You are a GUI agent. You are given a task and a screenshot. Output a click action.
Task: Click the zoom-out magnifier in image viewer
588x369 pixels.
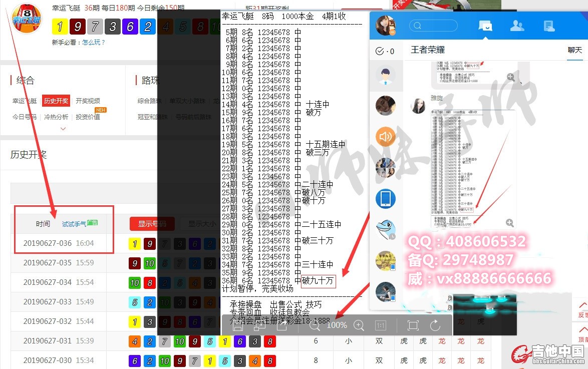pos(315,325)
